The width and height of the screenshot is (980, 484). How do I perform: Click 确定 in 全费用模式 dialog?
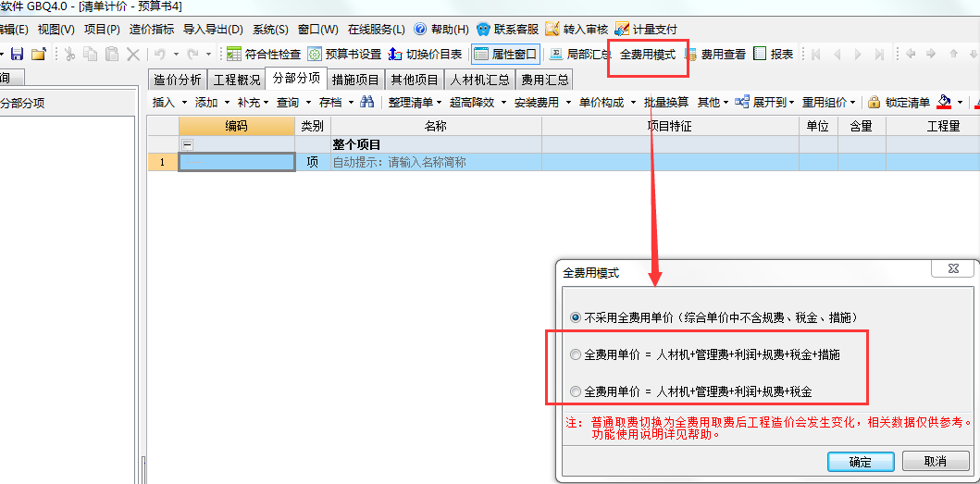(x=860, y=462)
